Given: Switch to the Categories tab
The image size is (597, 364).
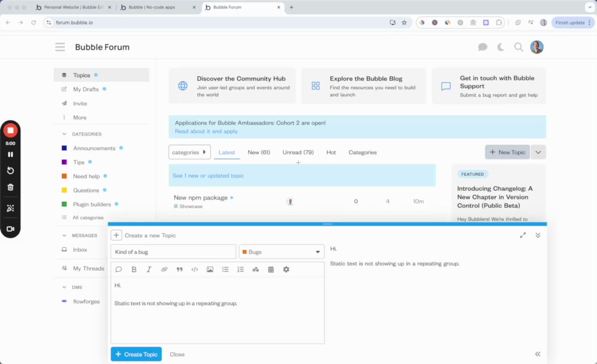Looking at the screenshot, I should pyautogui.click(x=362, y=152).
